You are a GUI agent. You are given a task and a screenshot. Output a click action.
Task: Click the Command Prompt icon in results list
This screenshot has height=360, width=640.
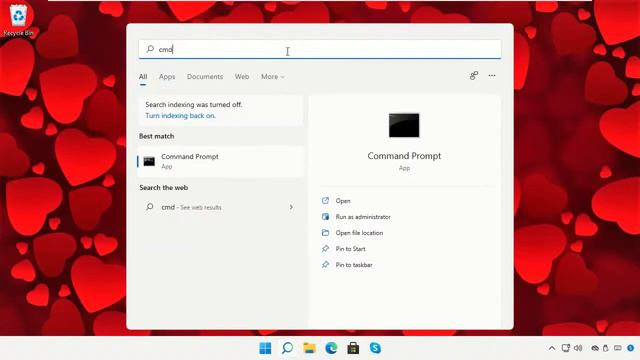[x=149, y=162]
